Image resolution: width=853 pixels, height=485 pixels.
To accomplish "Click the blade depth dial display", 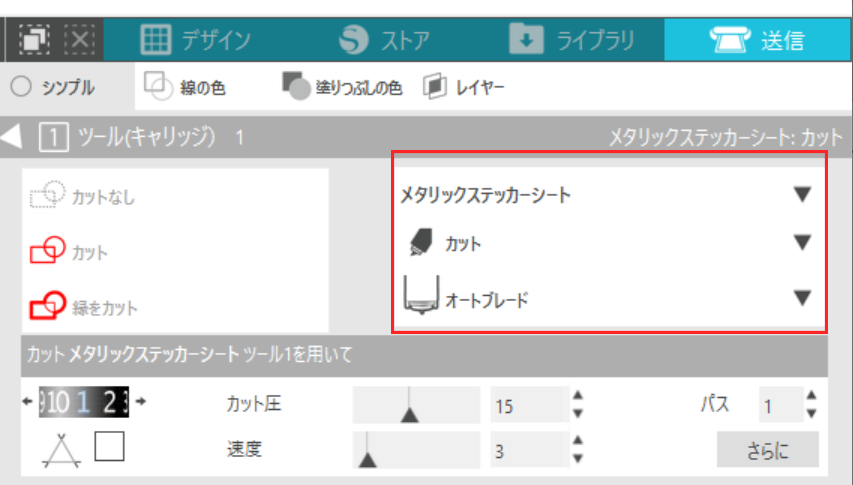I will tap(84, 402).
